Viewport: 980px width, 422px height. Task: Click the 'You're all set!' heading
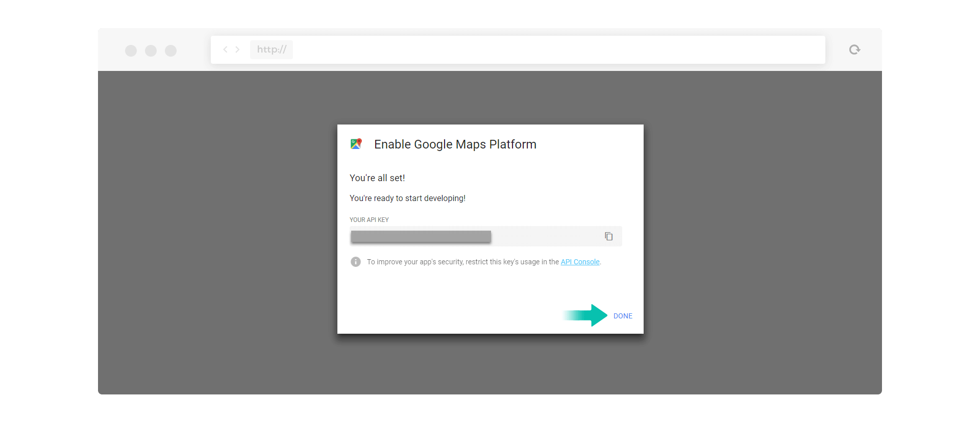tap(377, 178)
